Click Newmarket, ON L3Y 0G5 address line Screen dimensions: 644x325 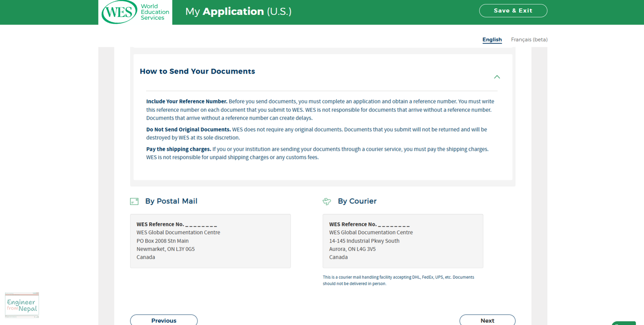[165, 249]
